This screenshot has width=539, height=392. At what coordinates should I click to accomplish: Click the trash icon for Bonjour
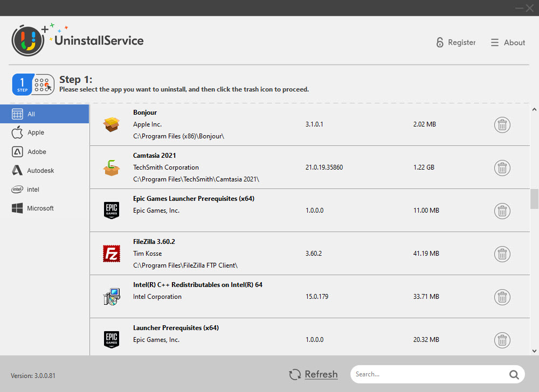coord(502,125)
